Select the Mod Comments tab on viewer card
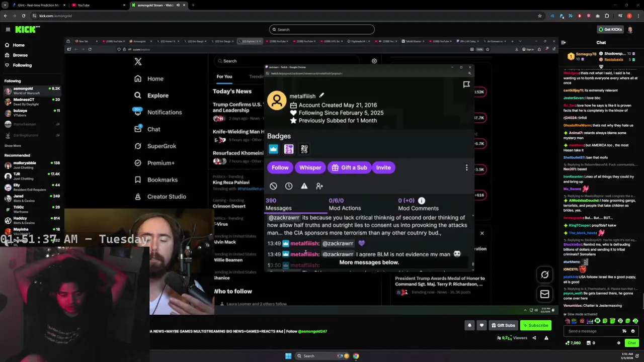 pyautogui.click(x=418, y=205)
